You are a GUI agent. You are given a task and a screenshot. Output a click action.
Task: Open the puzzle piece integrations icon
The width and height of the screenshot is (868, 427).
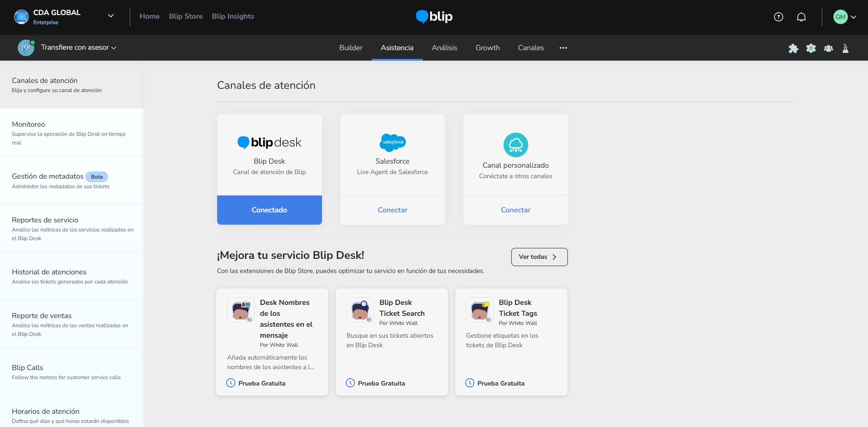pyautogui.click(x=794, y=48)
